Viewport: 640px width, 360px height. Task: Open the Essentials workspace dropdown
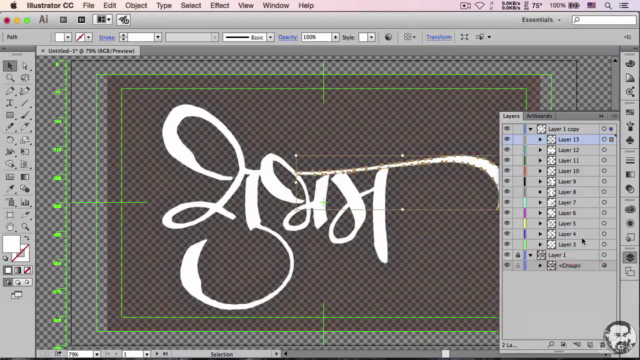(x=541, y=20)
